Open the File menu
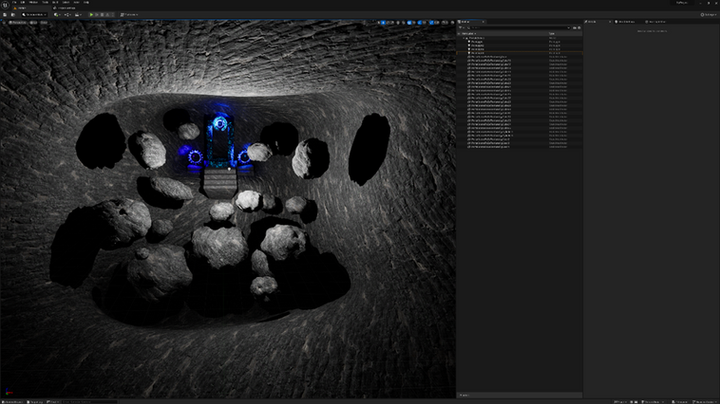This screenshot has height=404, width=720. tap(14, 2)
